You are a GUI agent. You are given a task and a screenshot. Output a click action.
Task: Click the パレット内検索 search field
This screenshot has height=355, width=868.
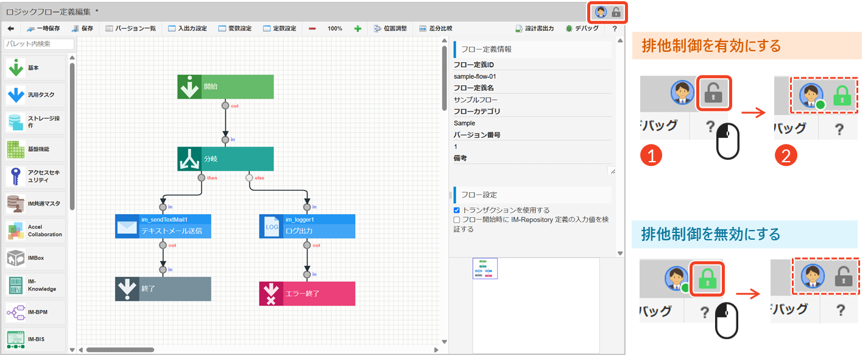pyautogui.click(x=39, y=44)
